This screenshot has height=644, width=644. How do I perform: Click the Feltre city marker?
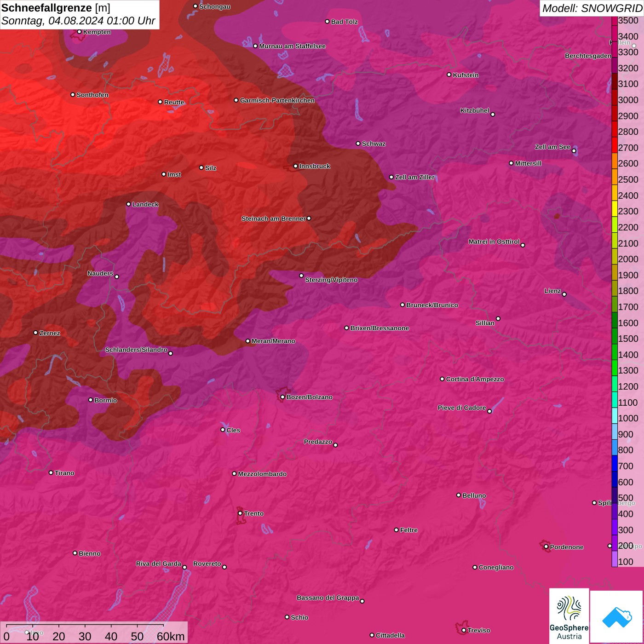(397, 530)
